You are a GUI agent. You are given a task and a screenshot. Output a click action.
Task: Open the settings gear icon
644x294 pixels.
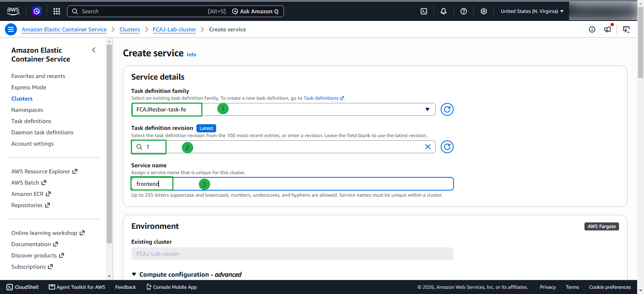(x=484, y=11)
